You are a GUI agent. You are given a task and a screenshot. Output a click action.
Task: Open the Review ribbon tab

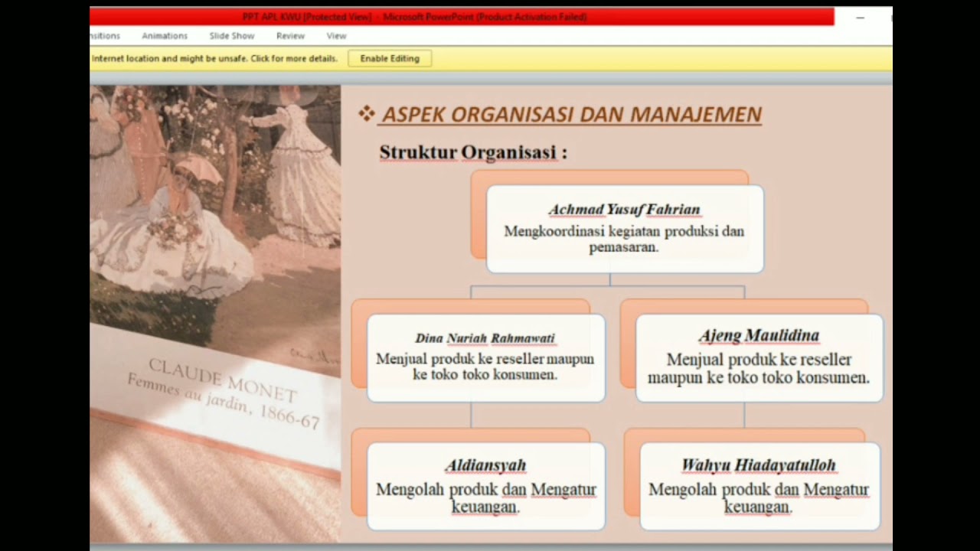(290, 36)
